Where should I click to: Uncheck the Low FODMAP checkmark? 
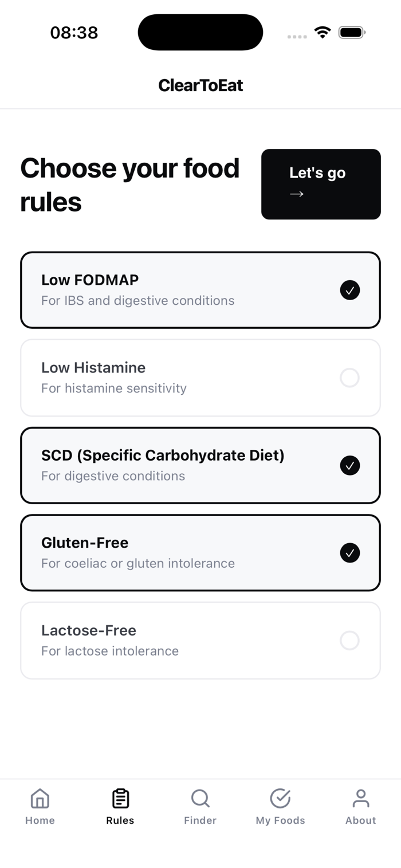tap(349, 290)
